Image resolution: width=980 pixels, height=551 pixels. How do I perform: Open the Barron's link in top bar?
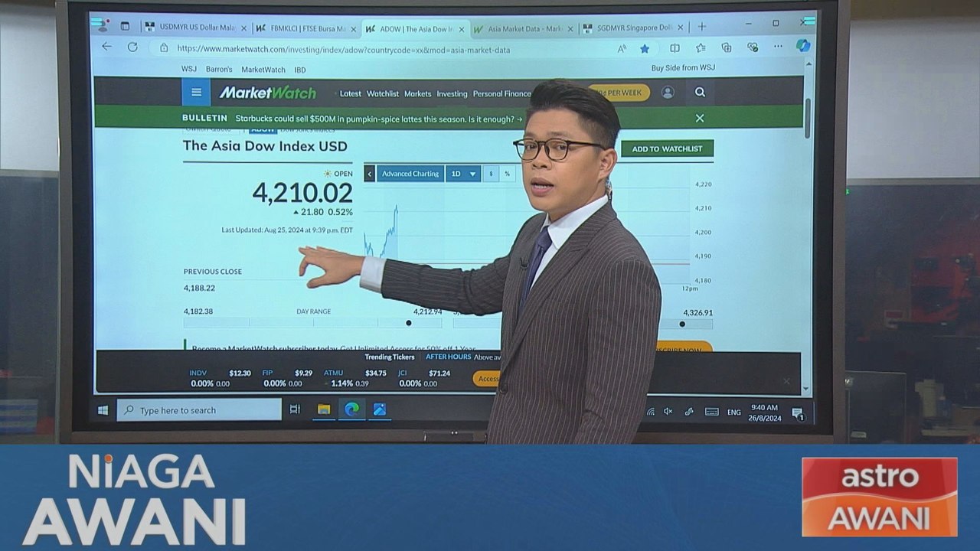click(219, 69)
